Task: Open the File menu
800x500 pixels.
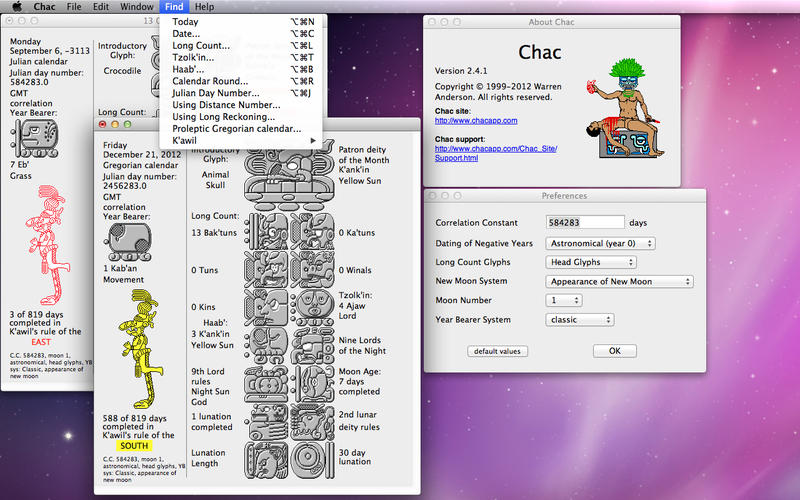Action: point(74,7)
